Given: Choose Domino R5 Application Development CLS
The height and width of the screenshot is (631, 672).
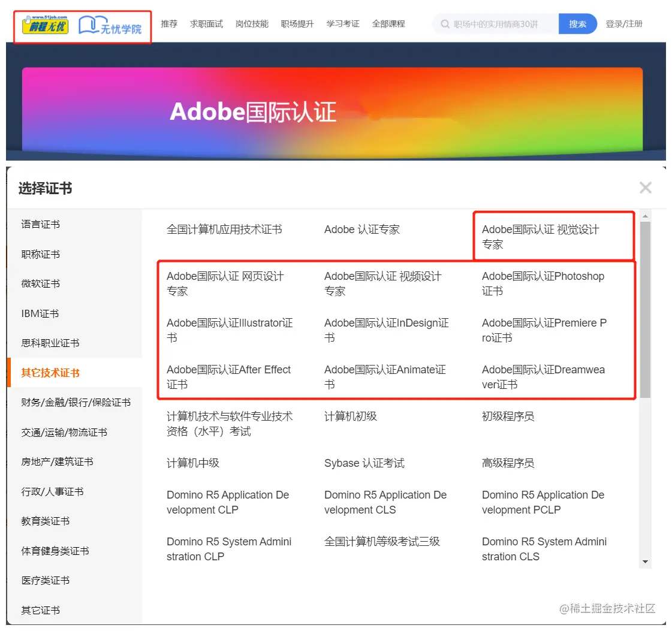Looking at the screenshot, I should point(385,502).
